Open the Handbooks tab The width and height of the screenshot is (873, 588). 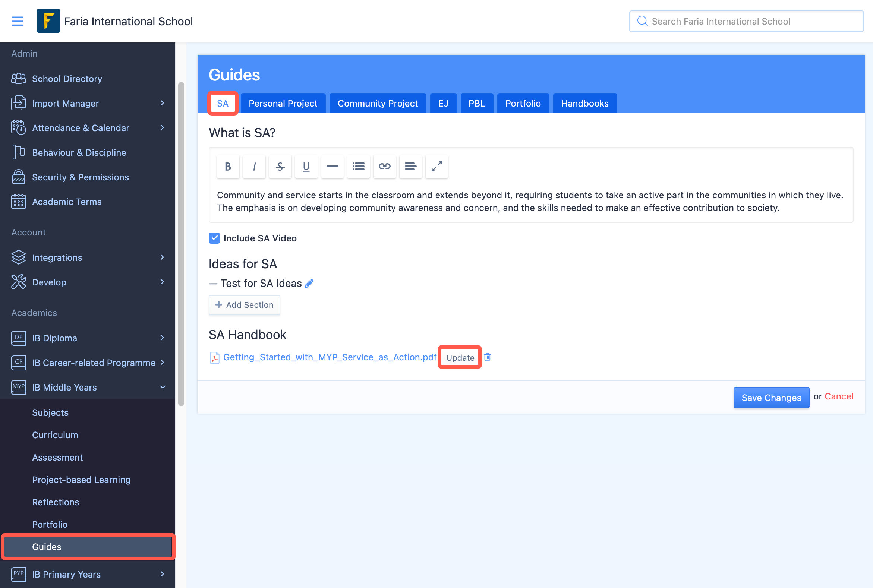tap(584, 104)
